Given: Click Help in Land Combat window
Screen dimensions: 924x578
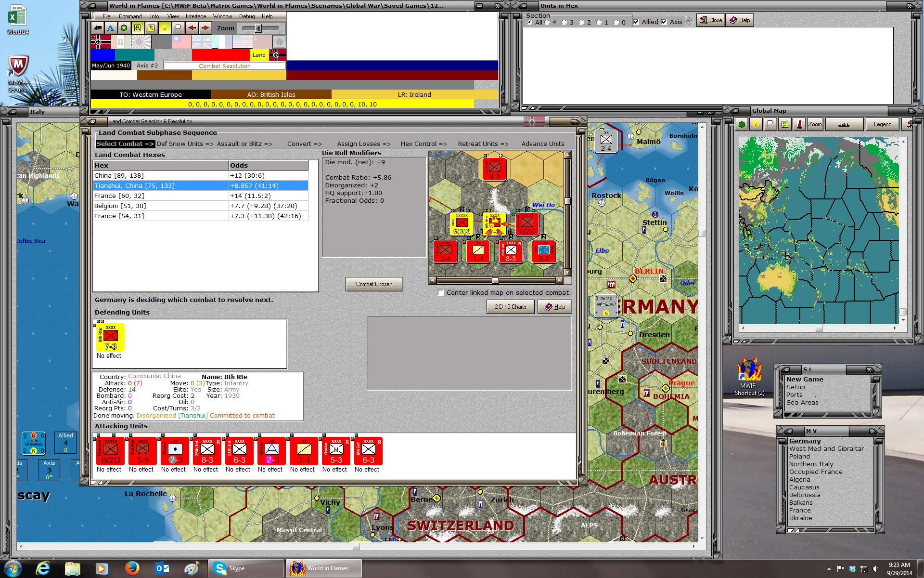Looking at the screenshot, I should (554, 307).
